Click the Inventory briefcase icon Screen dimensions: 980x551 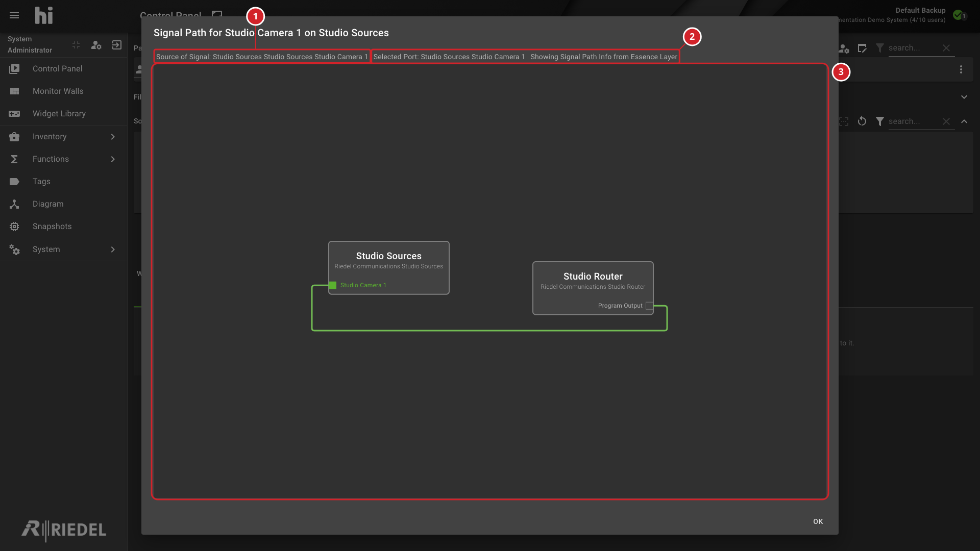click(x=14, y=137)
